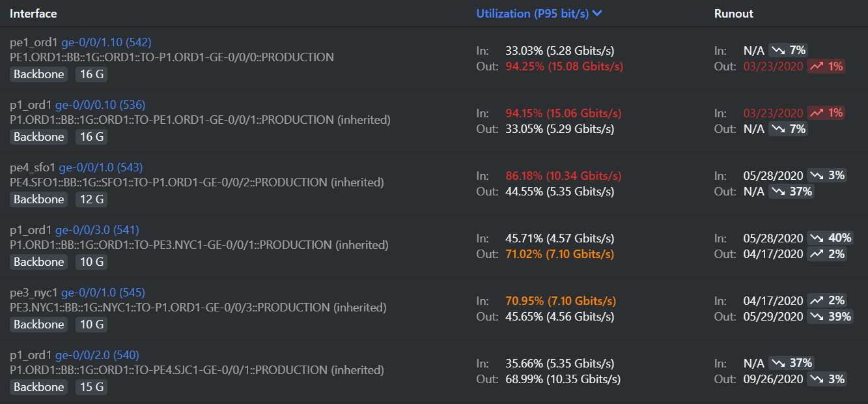
Task: Open interface link ge-0/0/1.10 (542)
Action: pyautogui.click(x=106, y=42)
